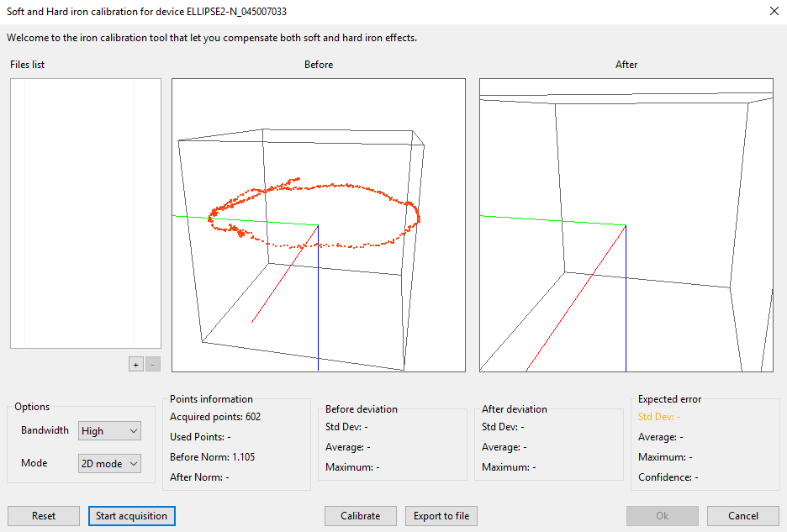Screen dimensions: 787x532
Task: Click Export to file
Action: pyautogui.click(x=441, y=516)
